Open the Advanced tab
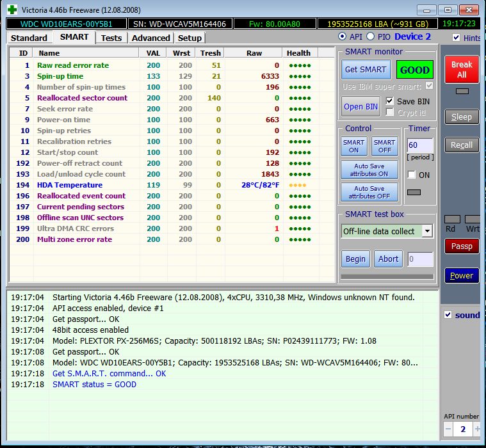Viewport: 486px width, 448px height. pyautogui.click(x=151, y=38)
